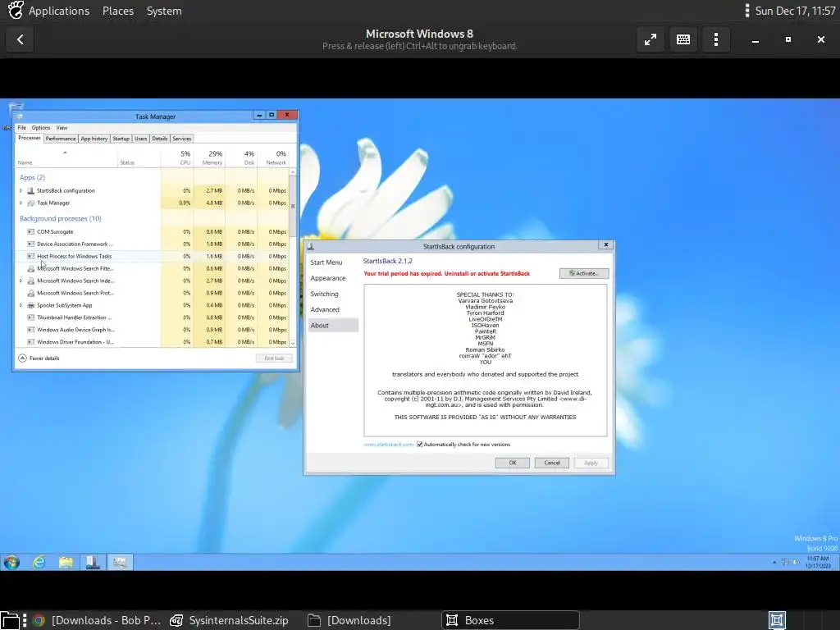The width and height of the screenshot is (840, 630).
Task: Click Fewer details label
Action: pos(44,358)
